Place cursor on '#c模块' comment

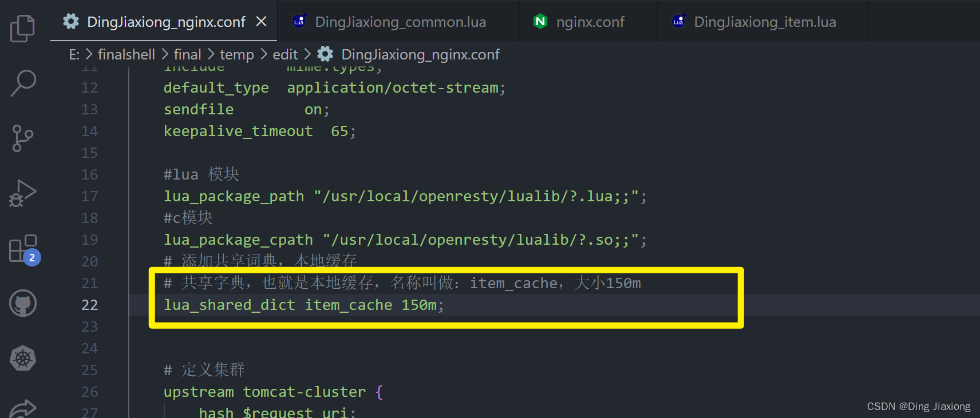pos(188,218)
